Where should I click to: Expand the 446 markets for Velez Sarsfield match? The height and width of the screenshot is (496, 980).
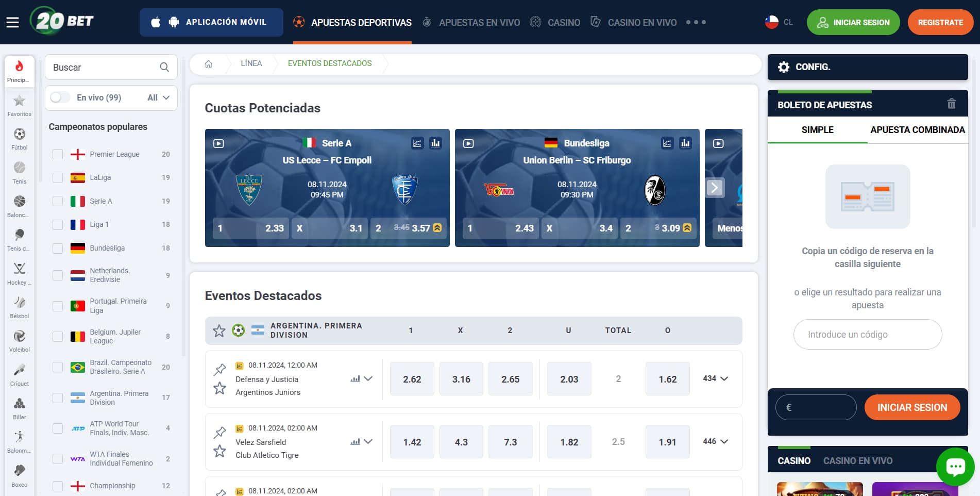[x=716, y=441]
